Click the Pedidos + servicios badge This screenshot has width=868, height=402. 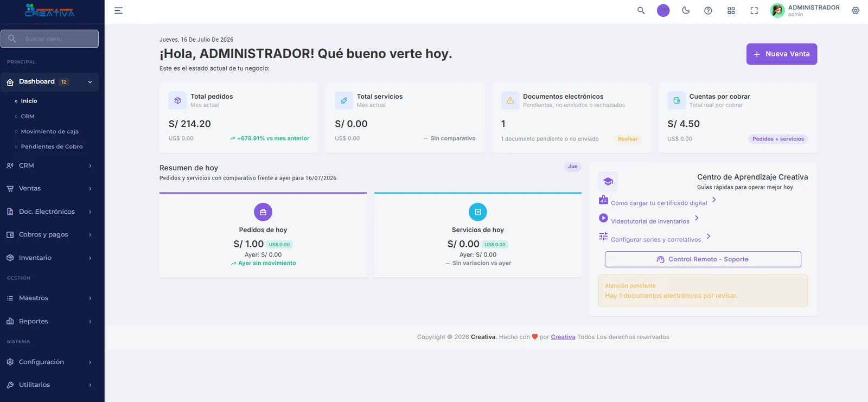point(778,139)
